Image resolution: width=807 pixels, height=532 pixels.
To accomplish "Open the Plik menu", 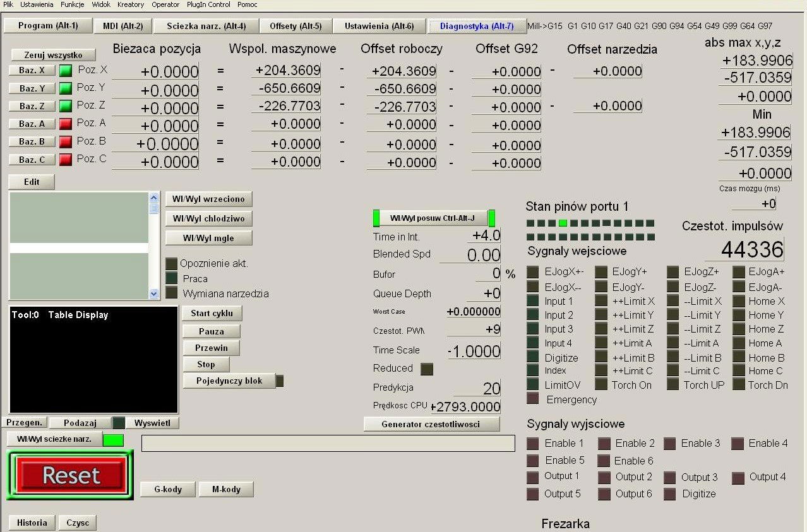I will [x=8, y=4].
